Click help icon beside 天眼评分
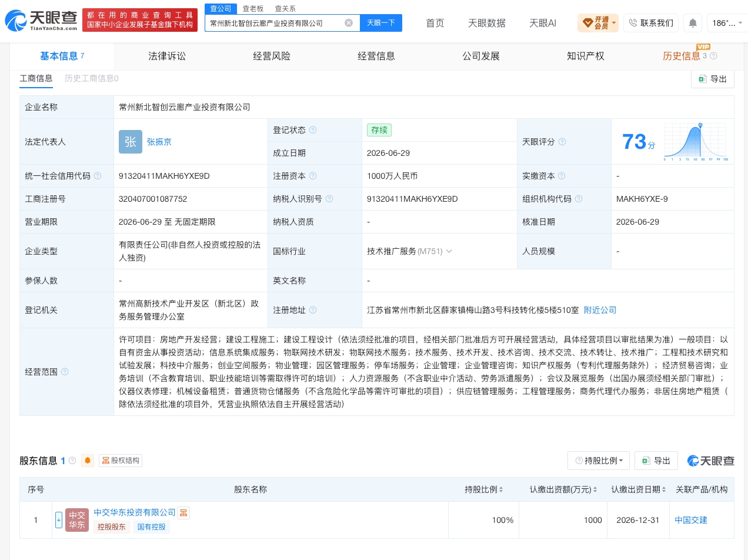Screen dimensions: 748x560 (562, 142)
